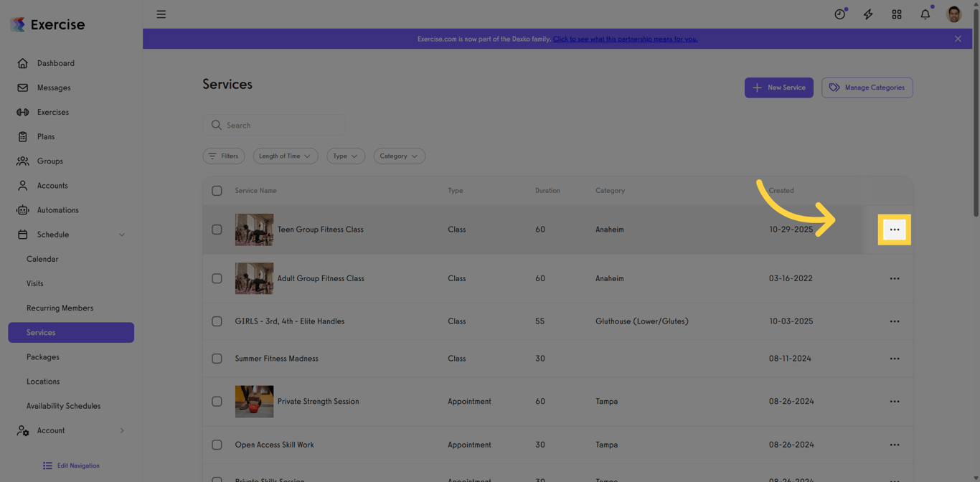Select the Exercises icon in the sidebar
The image size is (980, 482).
click(22, 112)
